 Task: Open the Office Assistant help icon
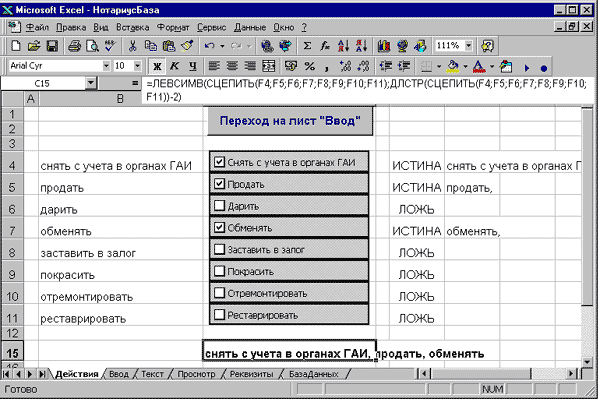pos(488,46)
